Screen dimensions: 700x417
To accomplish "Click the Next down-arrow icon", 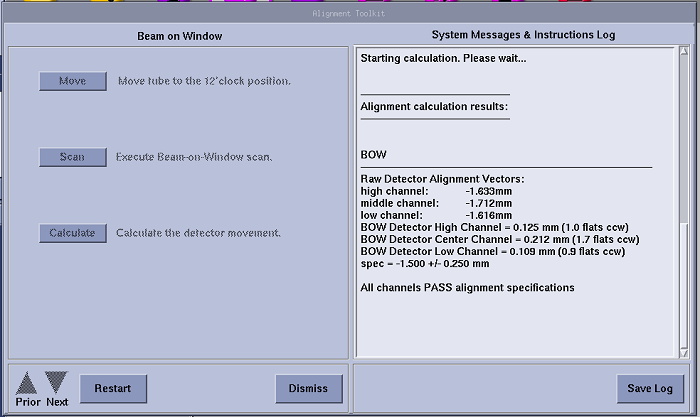I will pyautogui.click(x=56, y=382).
